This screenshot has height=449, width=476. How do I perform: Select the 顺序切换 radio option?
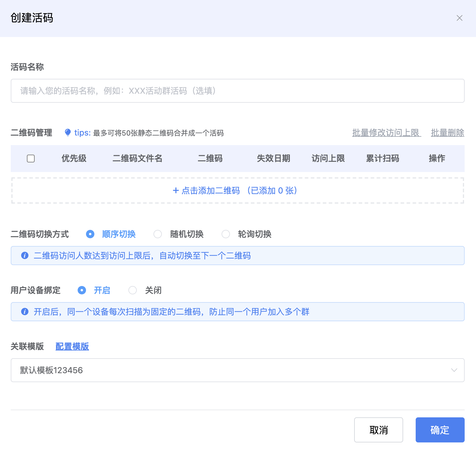tap(90, 234)
